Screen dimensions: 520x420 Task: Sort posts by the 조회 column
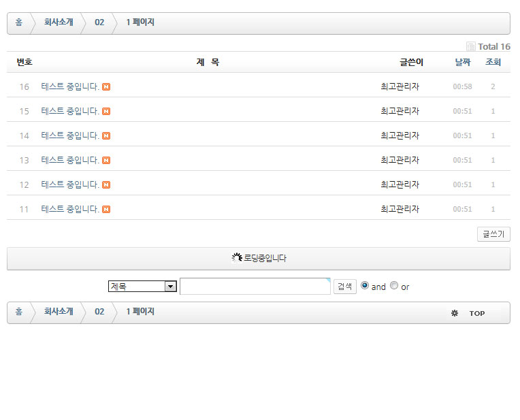click(493, 62)
